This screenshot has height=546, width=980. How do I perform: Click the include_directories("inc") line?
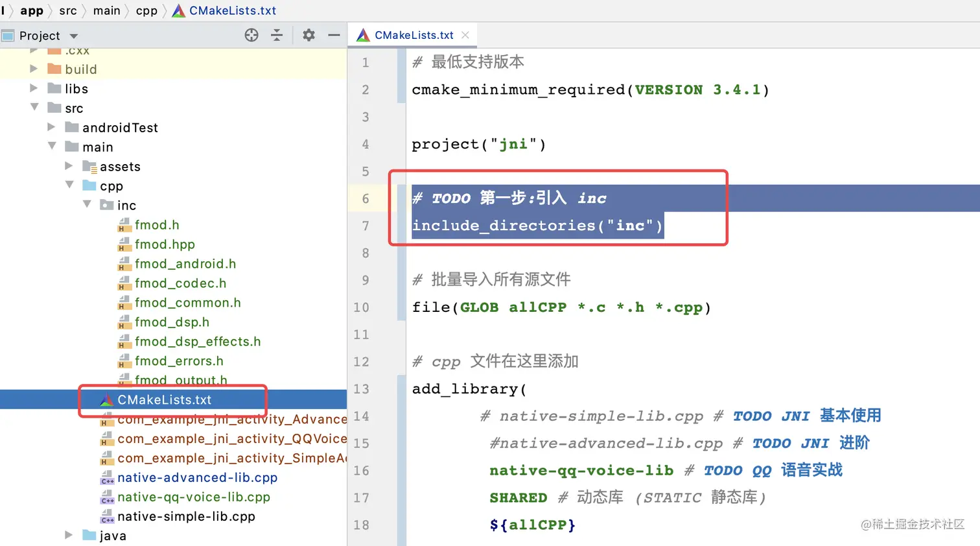tap(537, 226)
